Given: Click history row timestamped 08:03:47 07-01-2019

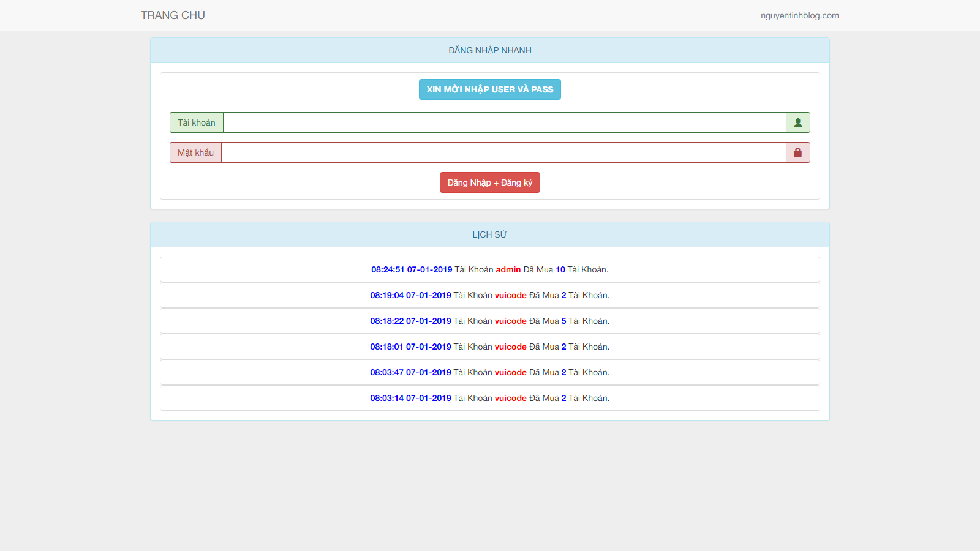Looking at the screenshot, I should point(490,372).
